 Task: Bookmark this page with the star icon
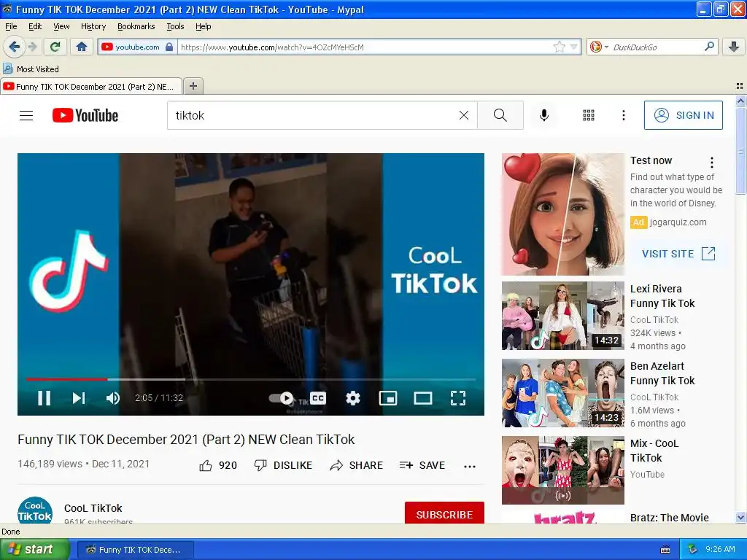coord(560,47)
